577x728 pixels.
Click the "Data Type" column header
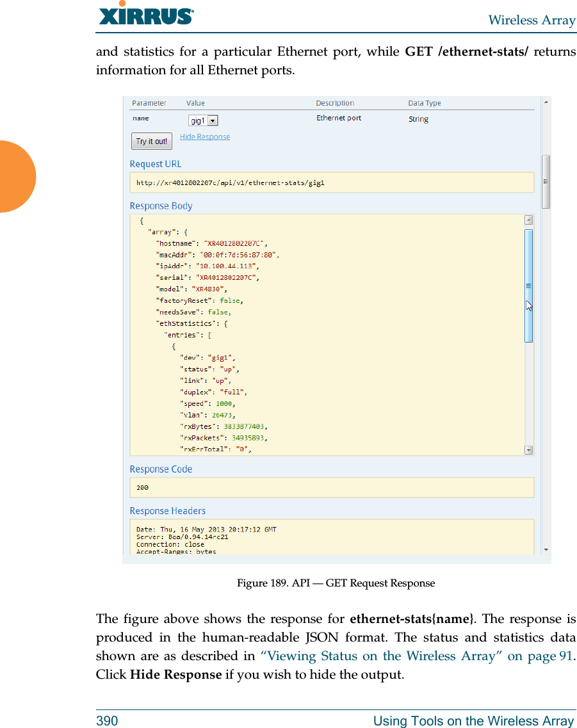pos(425,103)
